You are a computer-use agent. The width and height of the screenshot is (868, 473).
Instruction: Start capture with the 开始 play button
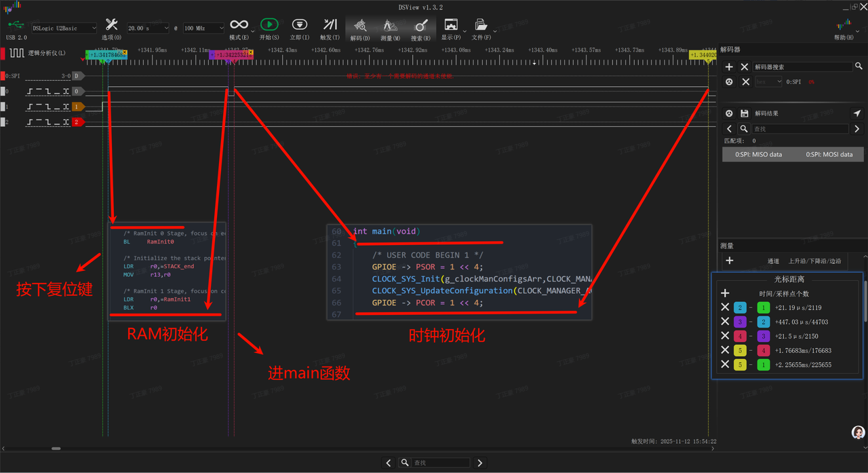[269, 26]
